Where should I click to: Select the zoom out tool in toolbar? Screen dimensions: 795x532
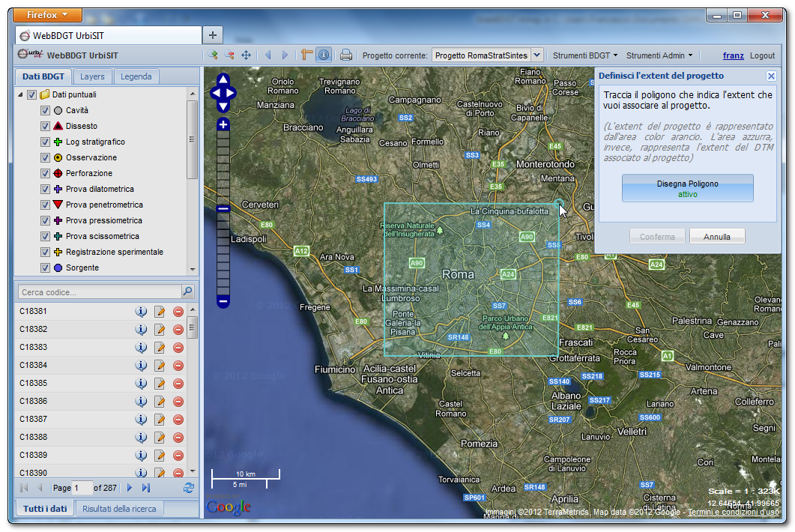click(230, 55)
